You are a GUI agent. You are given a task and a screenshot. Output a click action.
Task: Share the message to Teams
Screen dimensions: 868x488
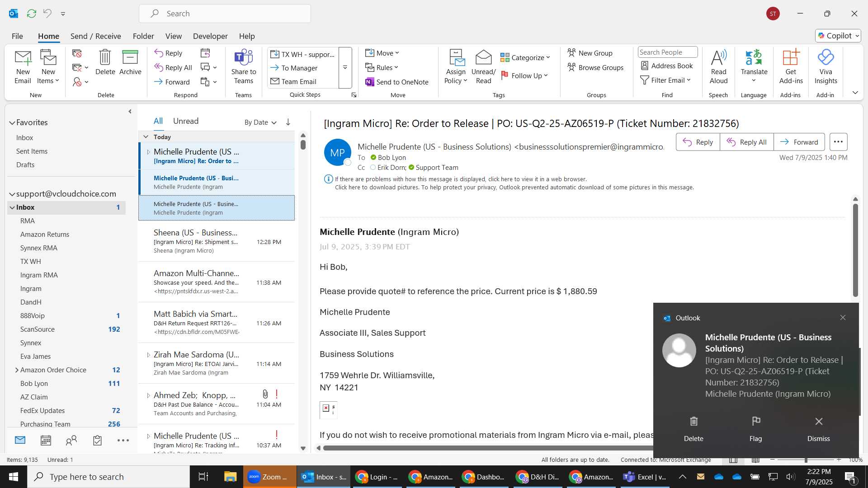point(243,67)
